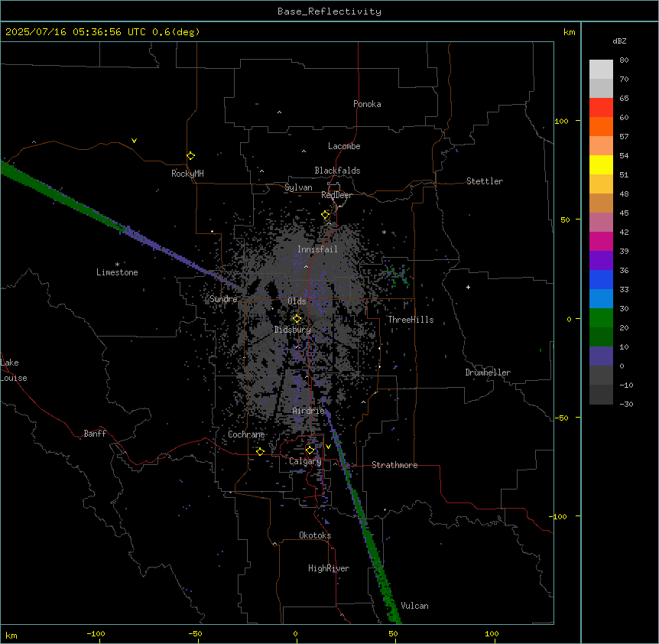Select the RockyMH label
Image resolution: width=659 pixels, height=644 pixels.
[187, 174]
